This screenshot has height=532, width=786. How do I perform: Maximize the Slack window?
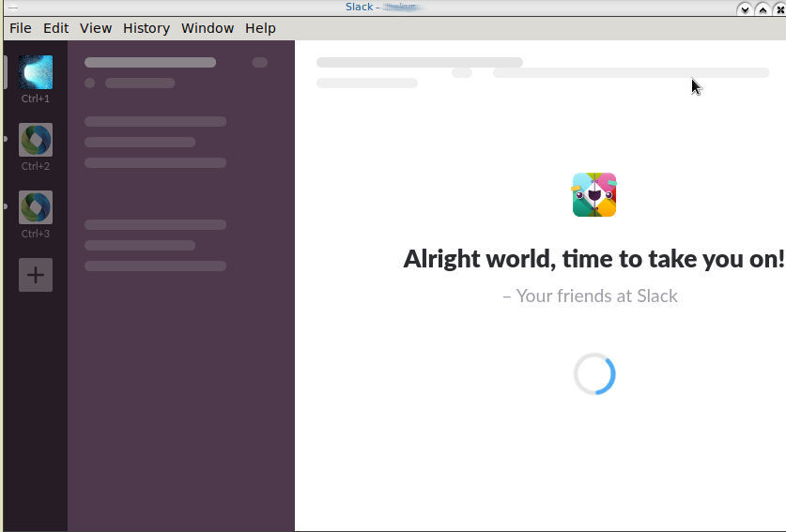tap(763, 9)
